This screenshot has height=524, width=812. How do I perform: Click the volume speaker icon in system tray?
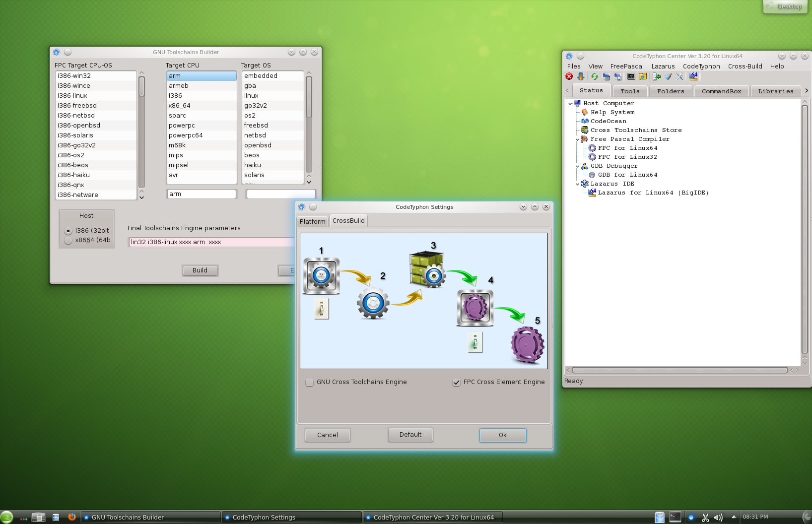[718, 517]
